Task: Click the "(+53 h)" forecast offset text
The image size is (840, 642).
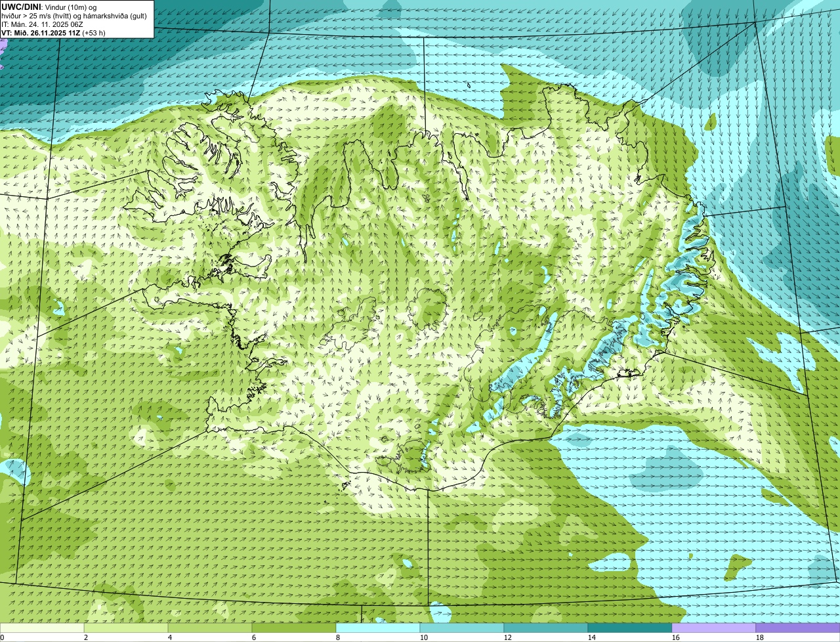Action: pyautogui.click(x=93, y=33)
